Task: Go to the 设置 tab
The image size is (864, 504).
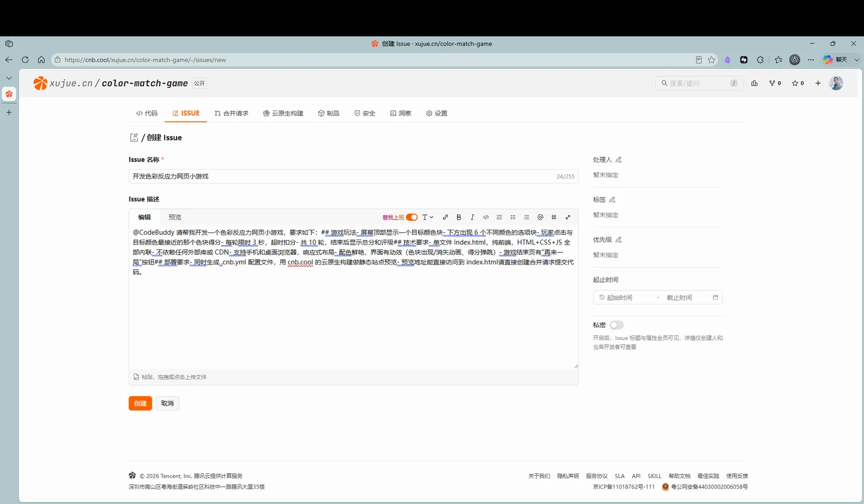Action: (x=437, y=113)
